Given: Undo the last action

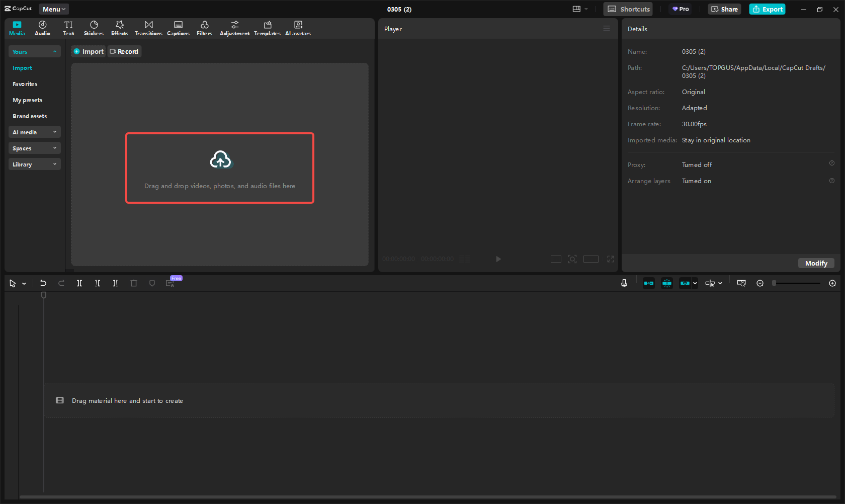Looking at the screenshot, I should click(43, 283).
